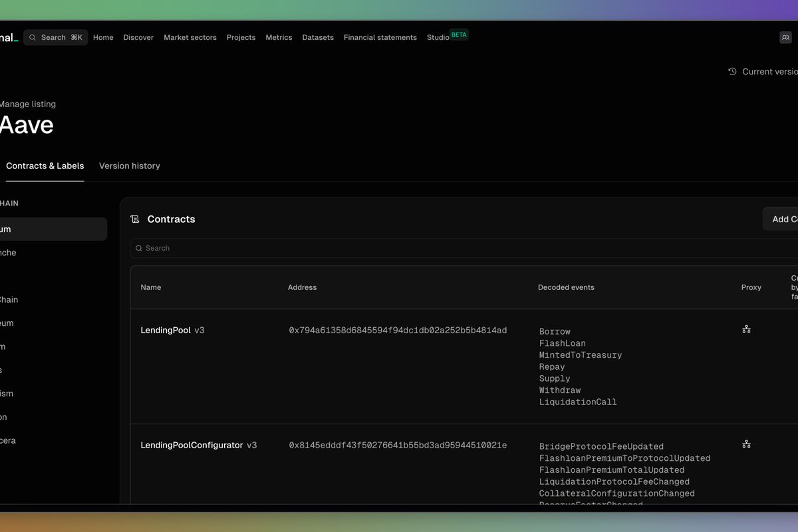Open Market sectors menu item
Image resolution: width=798 pixels, height=532 pixels.
(190, 37)
